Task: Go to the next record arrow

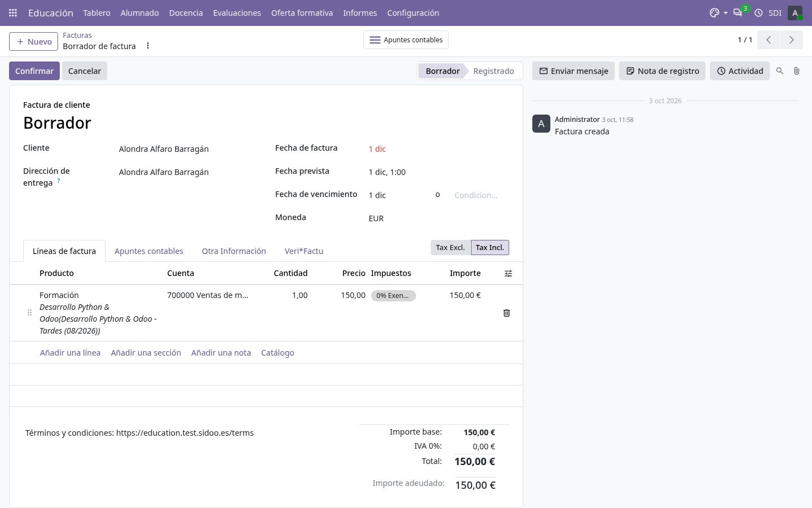Action: (791, 40)
